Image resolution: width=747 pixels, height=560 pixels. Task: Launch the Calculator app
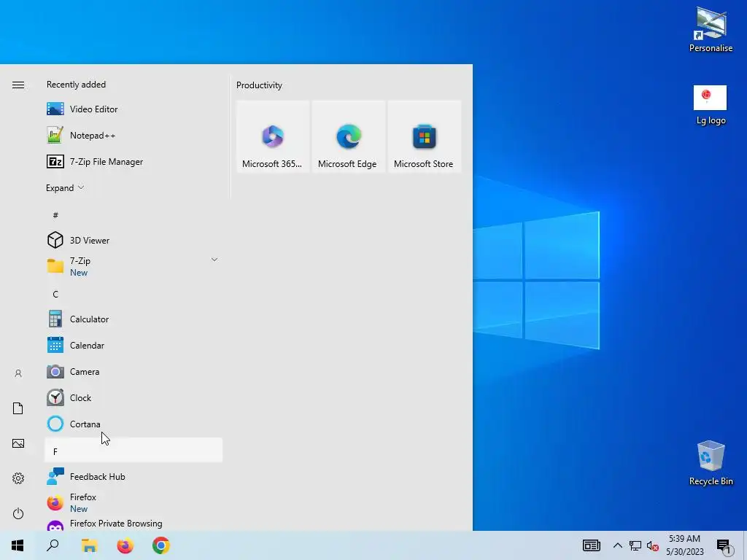133,319
